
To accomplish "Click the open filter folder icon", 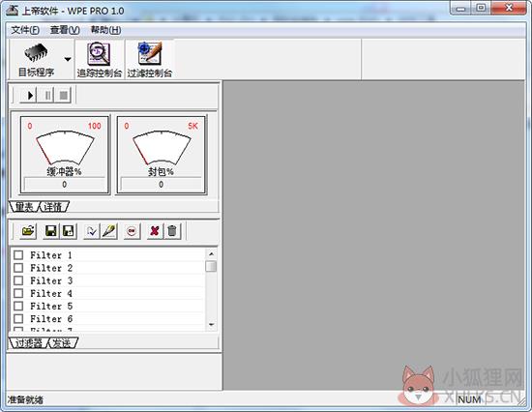I will 28,231.
